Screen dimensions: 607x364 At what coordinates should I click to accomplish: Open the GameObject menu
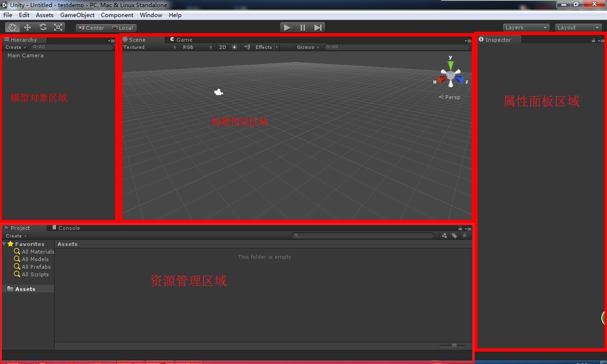coord(77,15)
